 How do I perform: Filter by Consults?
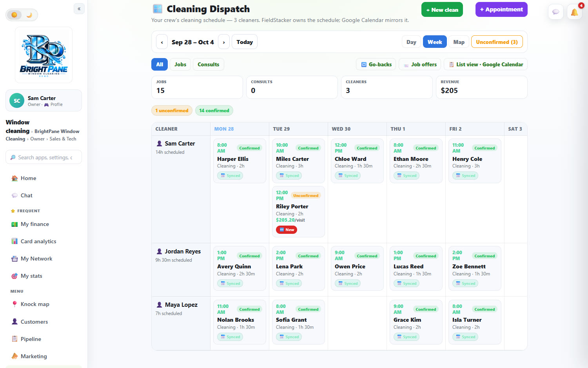pos(209,64)
